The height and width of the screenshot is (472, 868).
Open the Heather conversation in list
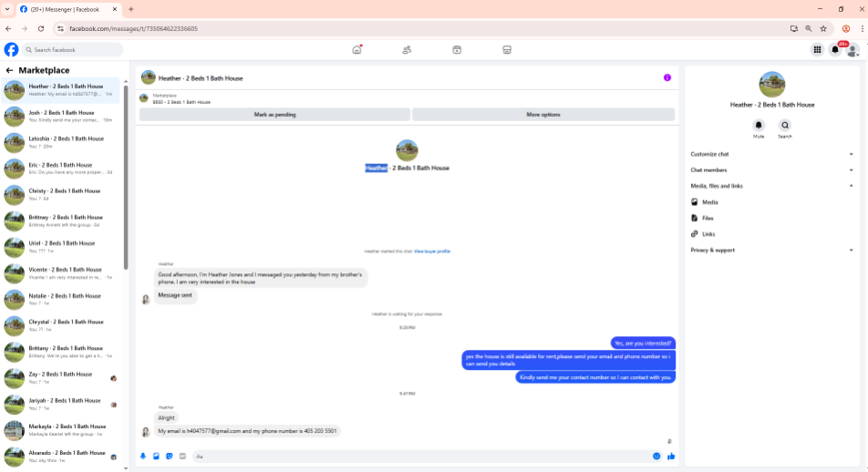point(60,90)
